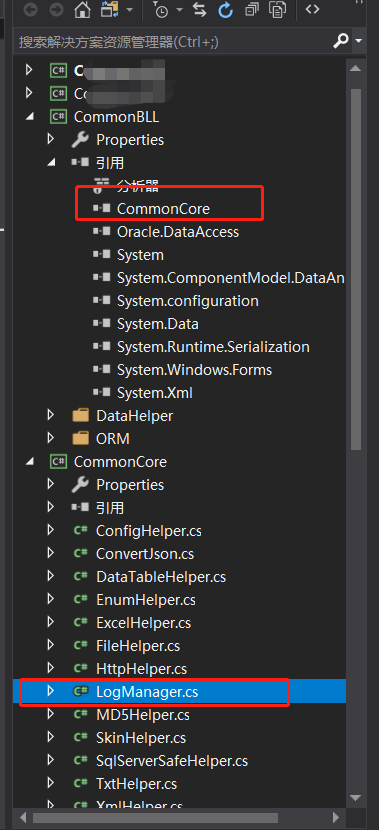Click 引用 icon under CommonCore project
Image resolution: width=379 pixels, height=830 pixels.
(80, 508)
